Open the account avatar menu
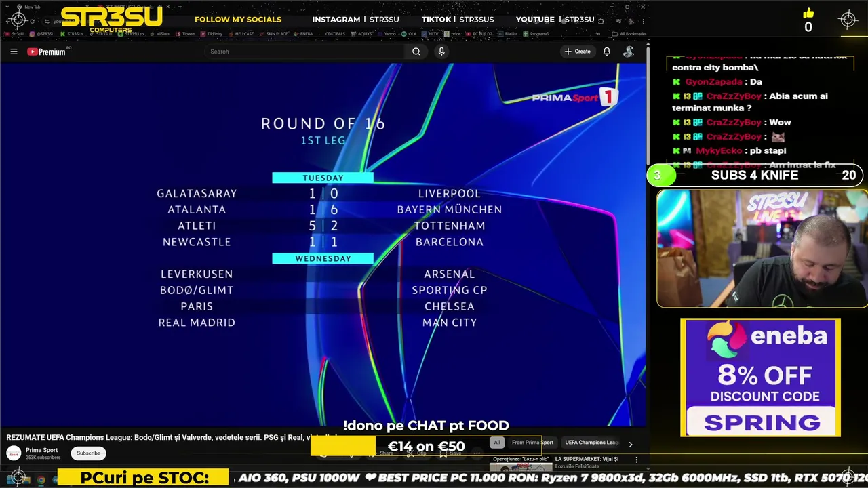 pyautogui.click(x=629, y=52)
